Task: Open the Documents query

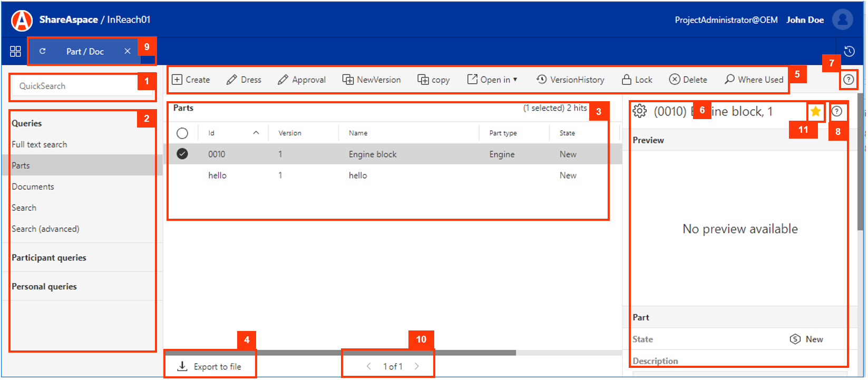Action: click(x=33, y=187)
